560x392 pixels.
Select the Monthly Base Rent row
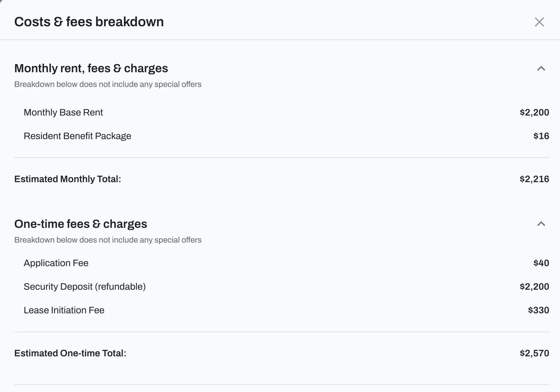63,112
